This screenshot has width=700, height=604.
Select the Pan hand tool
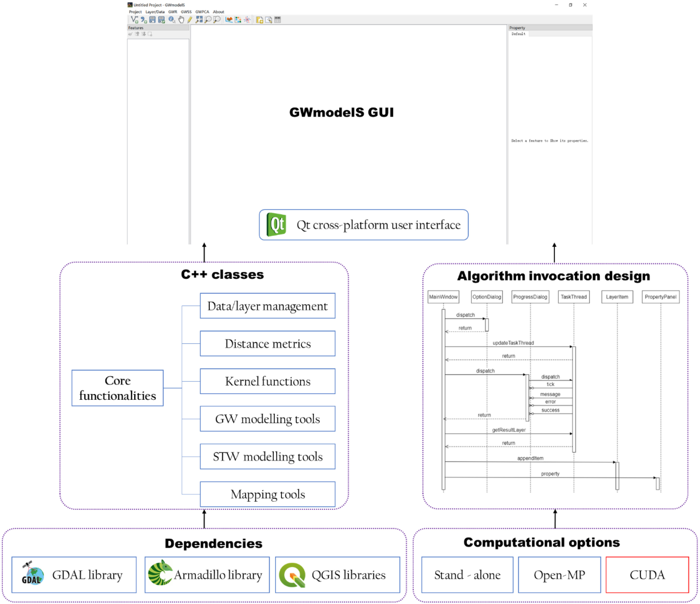181,20
